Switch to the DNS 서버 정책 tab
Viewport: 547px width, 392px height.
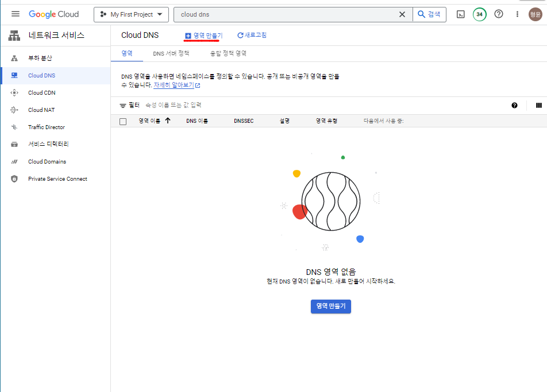171,53
